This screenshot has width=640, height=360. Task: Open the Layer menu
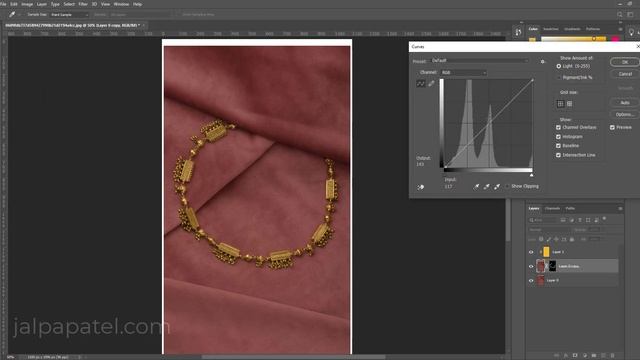(42, 4)
